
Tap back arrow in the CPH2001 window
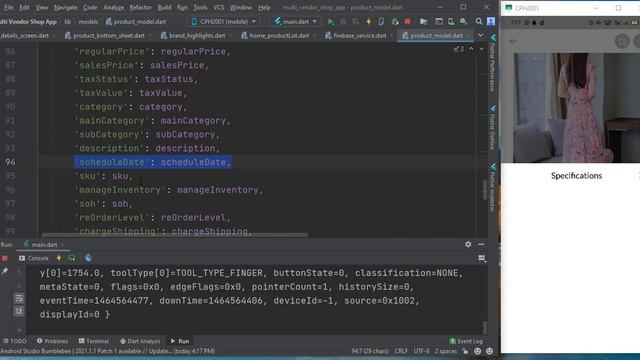click(513, 41)
